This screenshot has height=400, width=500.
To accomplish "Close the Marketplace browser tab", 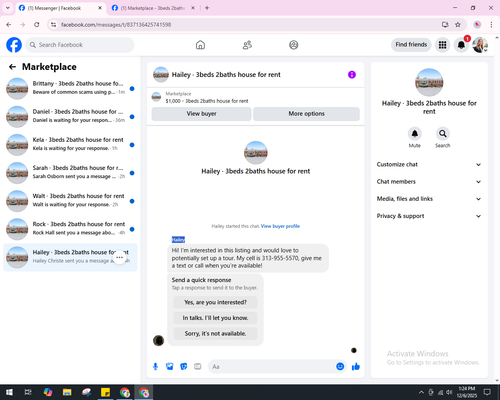I will (193, 8).
